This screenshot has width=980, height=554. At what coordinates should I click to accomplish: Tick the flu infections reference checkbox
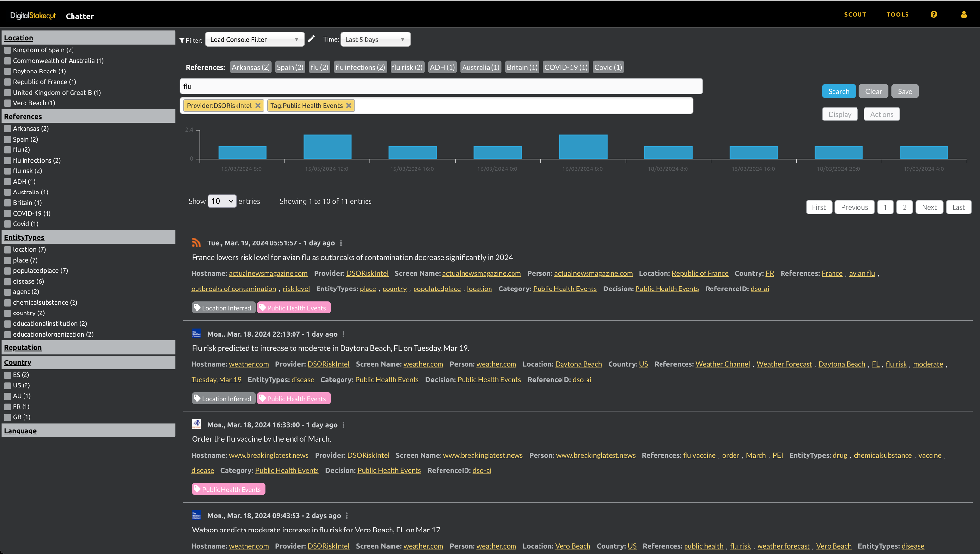[x=8, y=161]
